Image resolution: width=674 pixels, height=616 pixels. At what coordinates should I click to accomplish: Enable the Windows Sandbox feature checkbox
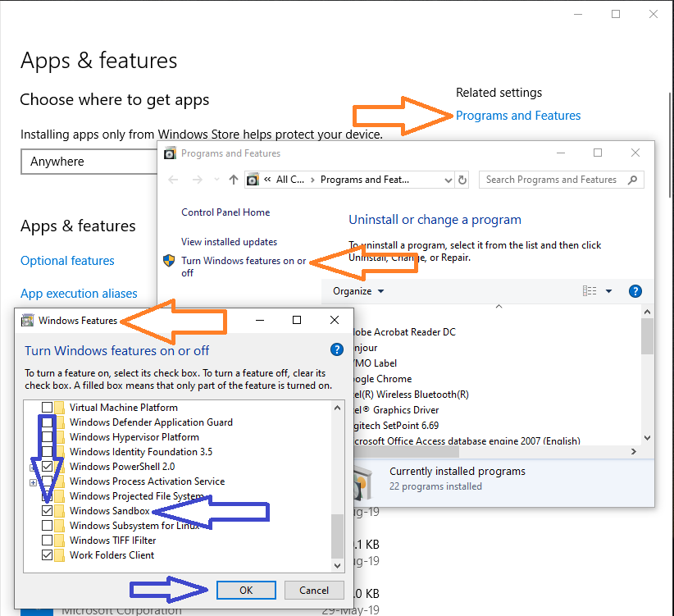tap(48, 510)
